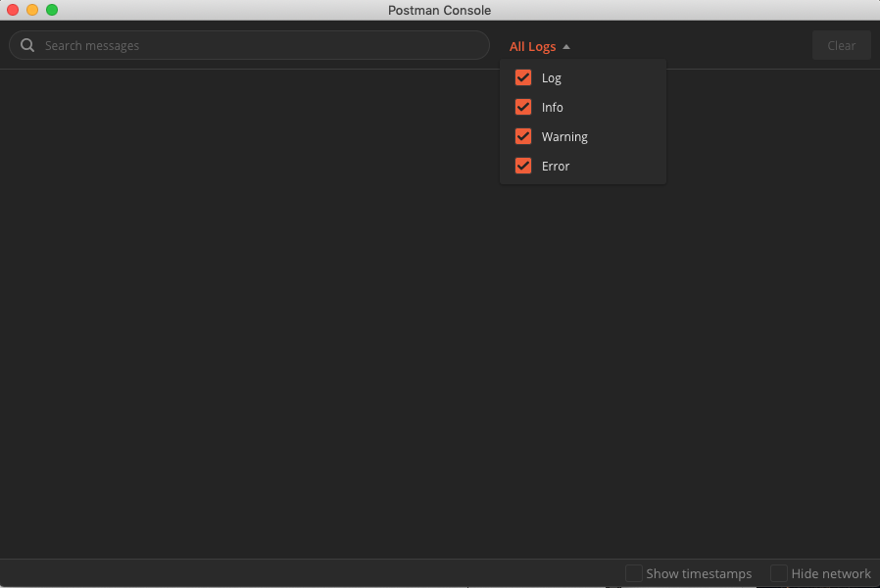Uncheck the Error checkbox
Viewport: 880px width, 588px height.
pos(523,166)
